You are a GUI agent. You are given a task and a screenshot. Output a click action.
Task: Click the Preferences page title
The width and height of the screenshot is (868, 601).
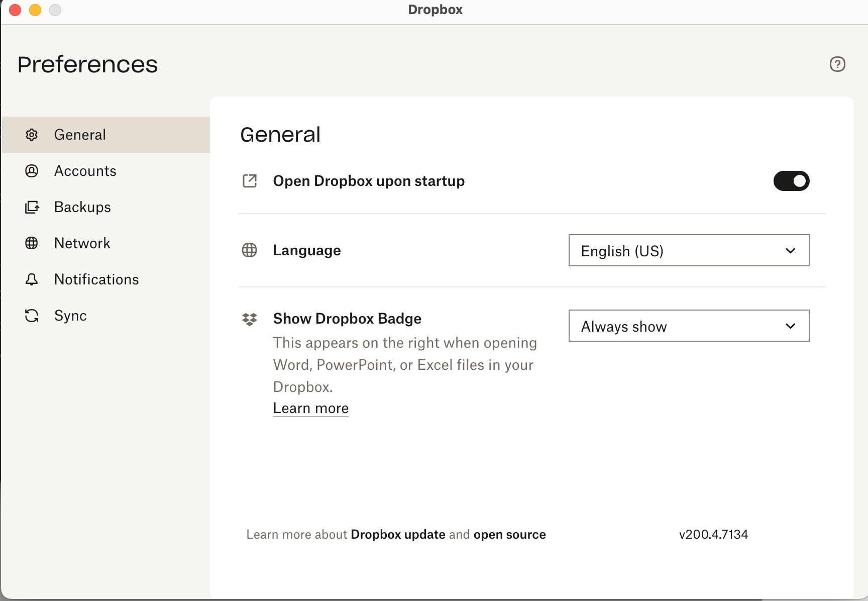click(87, 64)
